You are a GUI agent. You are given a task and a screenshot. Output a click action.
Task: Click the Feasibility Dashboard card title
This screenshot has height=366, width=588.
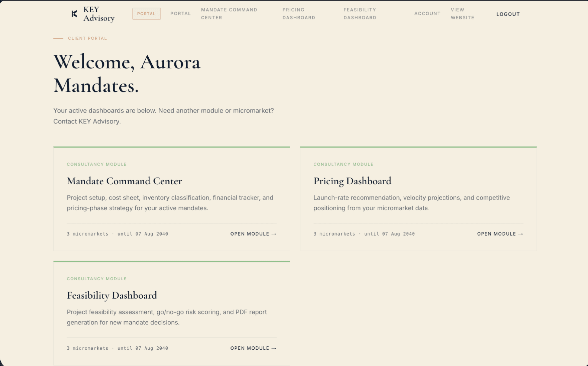tap(112, 296)
